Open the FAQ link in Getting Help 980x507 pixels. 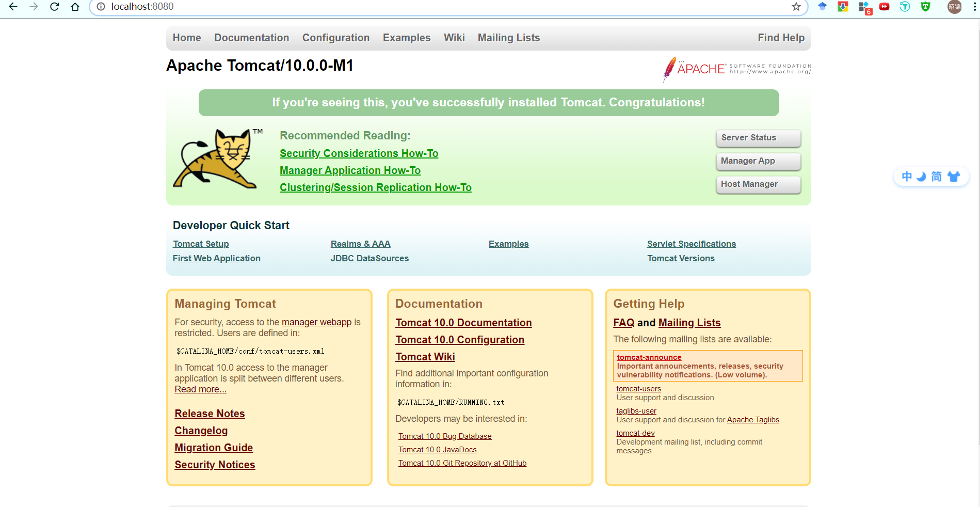click(623, 323)
